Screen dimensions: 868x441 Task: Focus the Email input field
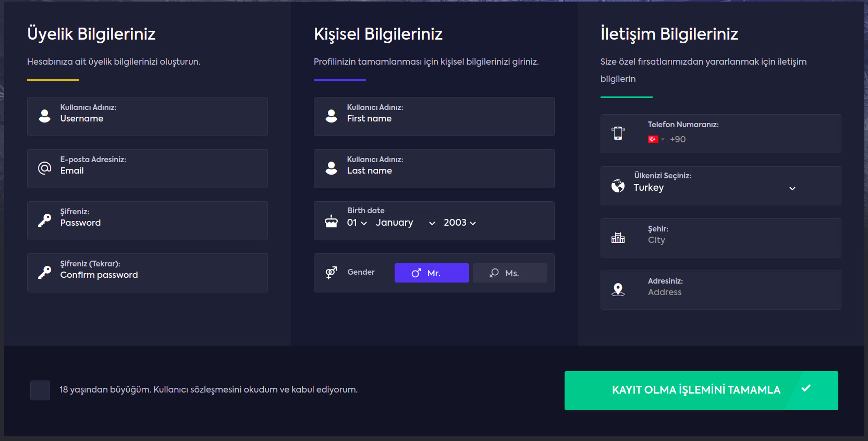click(148, 168)
